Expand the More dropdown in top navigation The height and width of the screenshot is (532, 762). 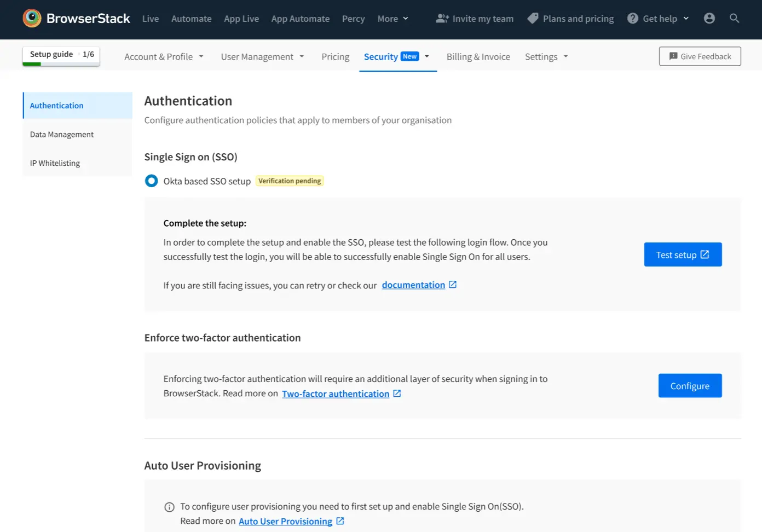click(x=392, y=19)
